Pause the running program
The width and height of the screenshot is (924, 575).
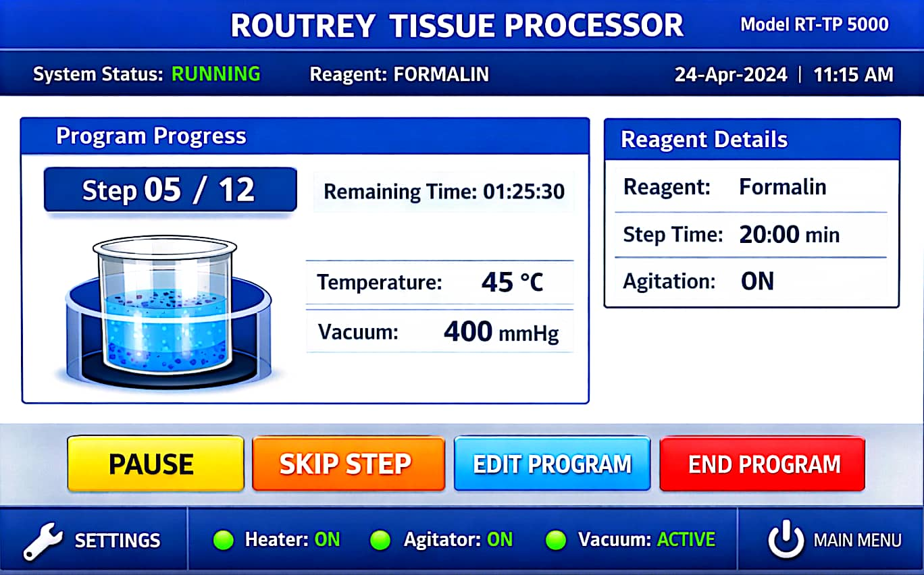pyautogui.click(x=155, y=464)
